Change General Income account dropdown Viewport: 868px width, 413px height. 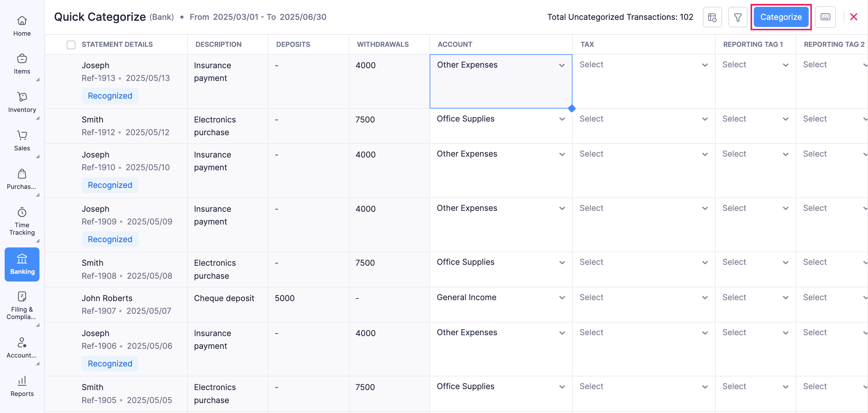(500, 298)
